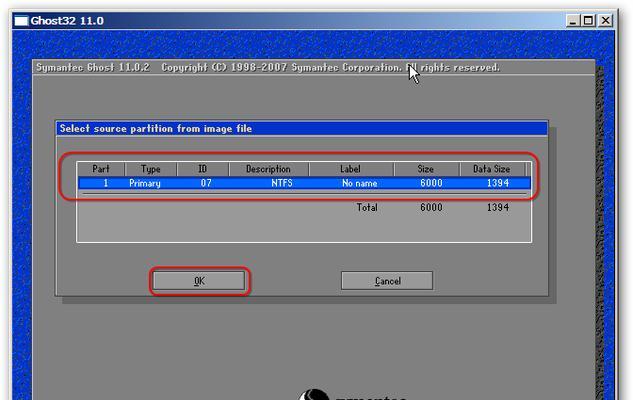Click the 1394 data size in the partition row
The width and height of the screenshot is (633, 400).
point(498,183)
